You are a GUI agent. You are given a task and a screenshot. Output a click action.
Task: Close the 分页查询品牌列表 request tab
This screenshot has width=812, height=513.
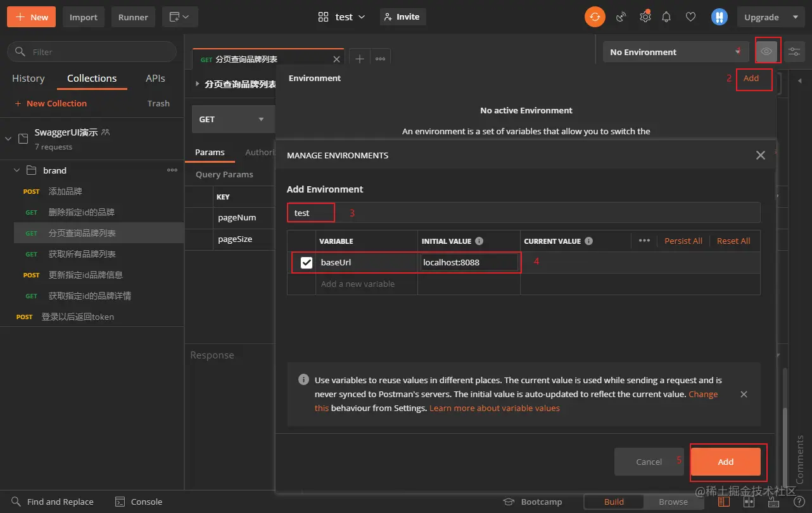[336, 59]
